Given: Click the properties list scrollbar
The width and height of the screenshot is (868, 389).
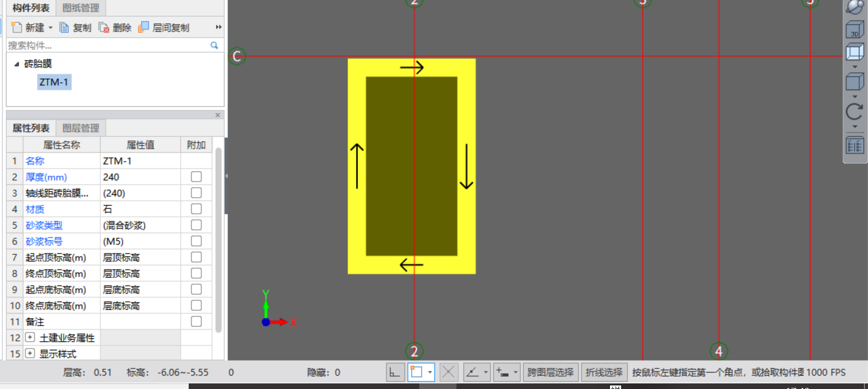Looking at the screenshot, I should click(x=218, y=240).
